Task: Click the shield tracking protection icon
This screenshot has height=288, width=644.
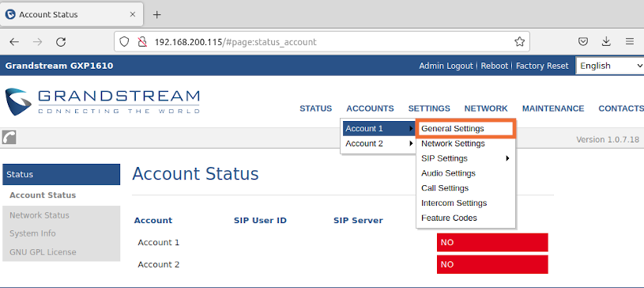Action: [124, 42]
